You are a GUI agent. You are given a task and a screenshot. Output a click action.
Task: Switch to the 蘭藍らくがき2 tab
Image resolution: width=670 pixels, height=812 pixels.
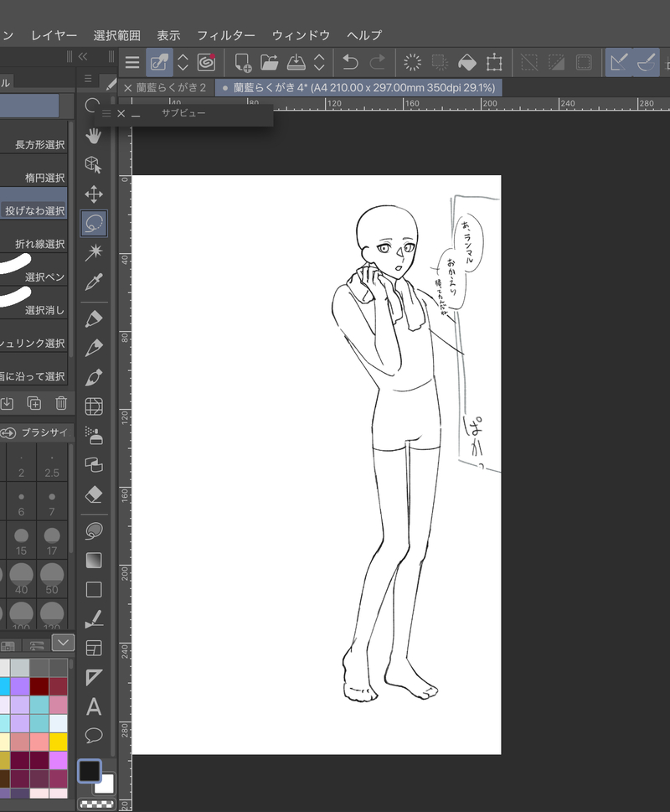(x=171, y=87)
